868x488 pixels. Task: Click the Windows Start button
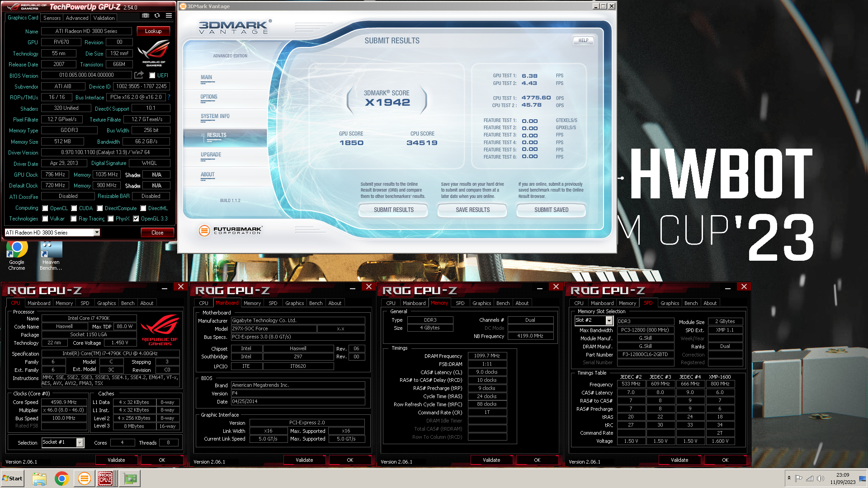[12, 479]
